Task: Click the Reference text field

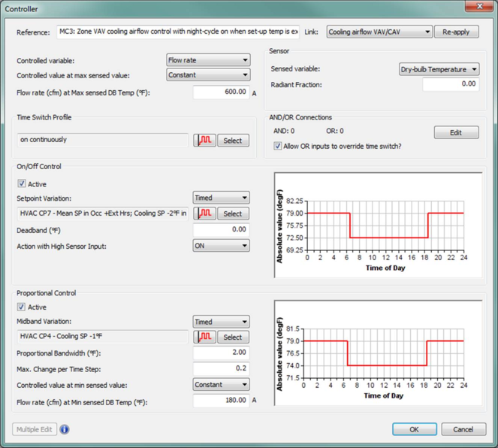Action: 178,32
